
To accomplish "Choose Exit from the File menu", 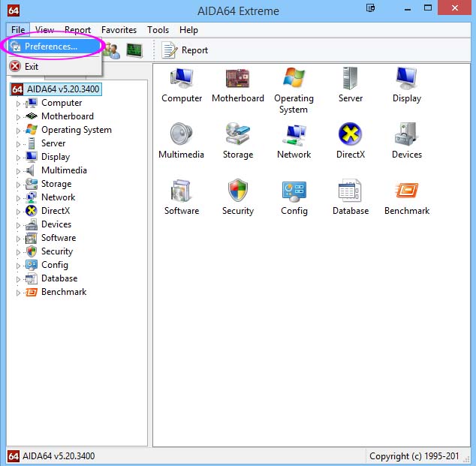I will pos(54,67).
